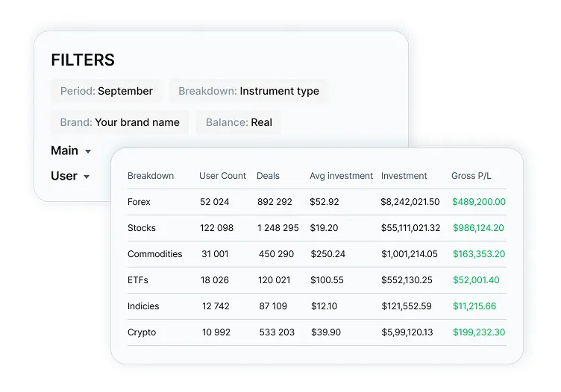Viewport: 561px width, 392px height.
Task: Select the Indicies row label
Action: [143, 306]
